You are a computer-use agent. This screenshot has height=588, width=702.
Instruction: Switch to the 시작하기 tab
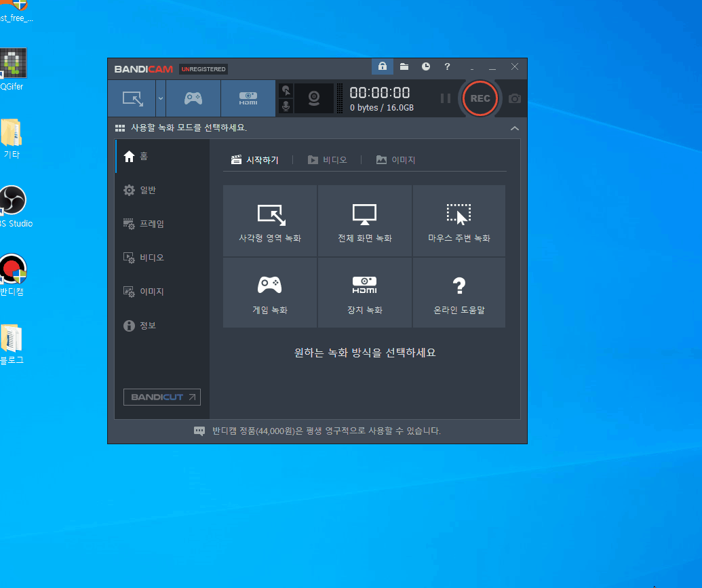[x=255, y=160]
